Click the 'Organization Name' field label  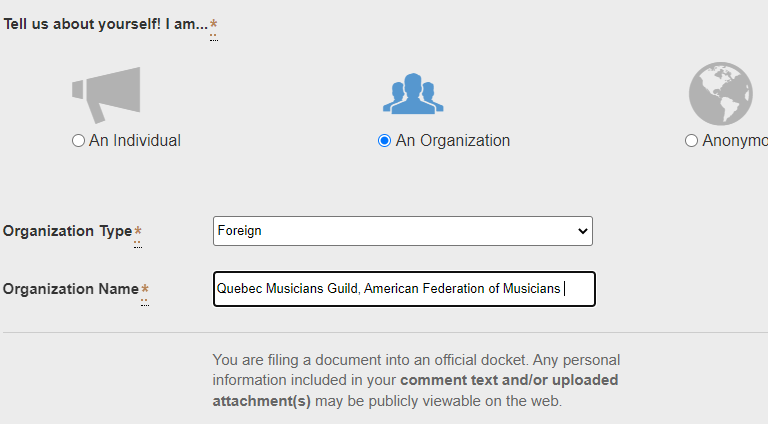(x=71, y=289)
